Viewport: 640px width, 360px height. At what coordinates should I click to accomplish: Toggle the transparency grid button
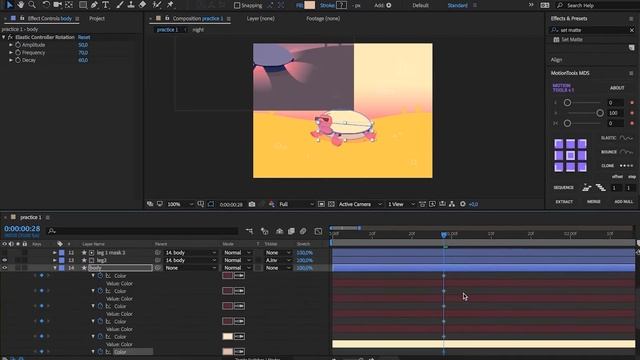coord(331,204)
